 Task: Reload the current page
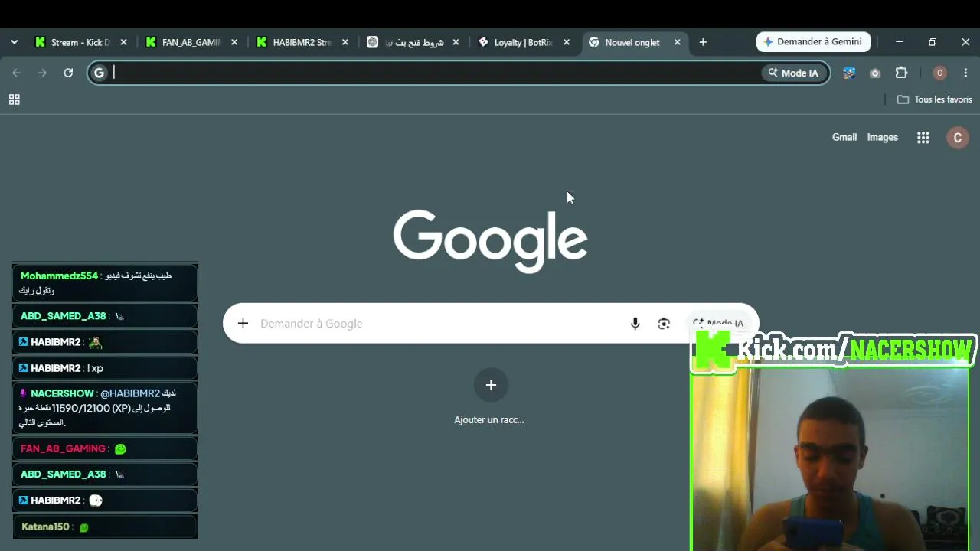[68, 73]
